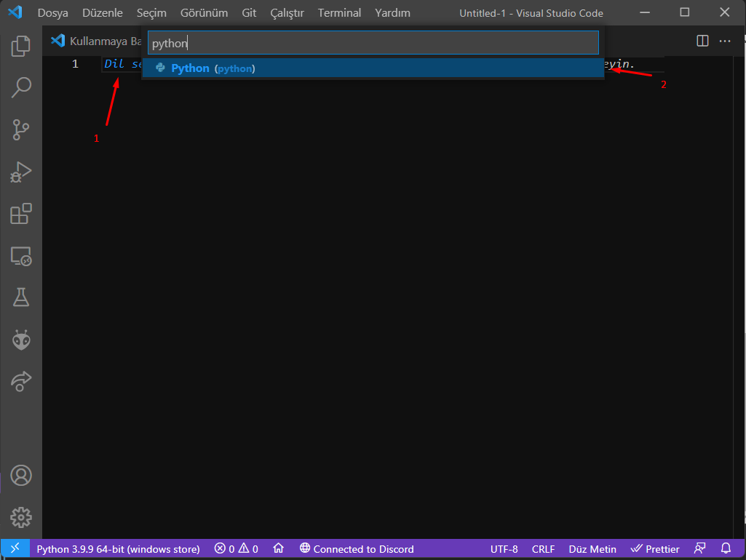746x560 pixels.
Task: Change CRLF end of line sequence
Action: coord(544,549)
